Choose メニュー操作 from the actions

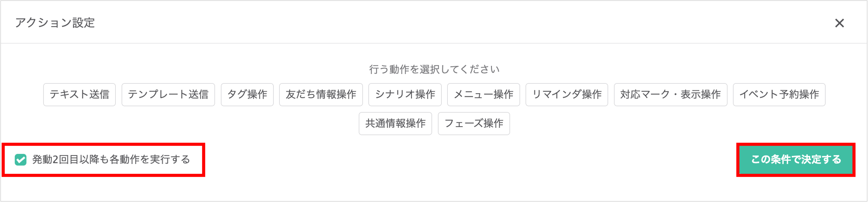click(x=483, y=95)
